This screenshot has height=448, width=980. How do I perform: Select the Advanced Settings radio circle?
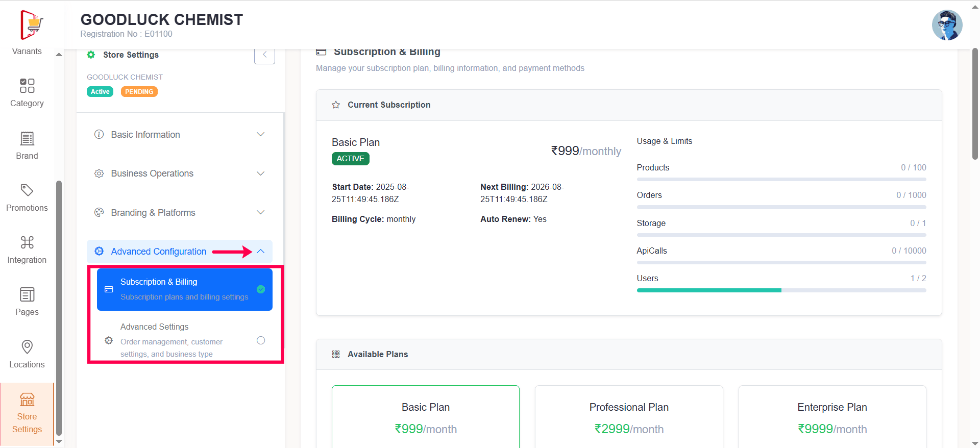click(261, 340)
